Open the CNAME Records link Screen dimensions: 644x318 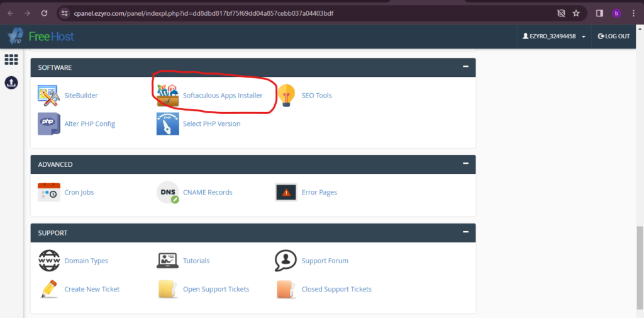point(208,193)
